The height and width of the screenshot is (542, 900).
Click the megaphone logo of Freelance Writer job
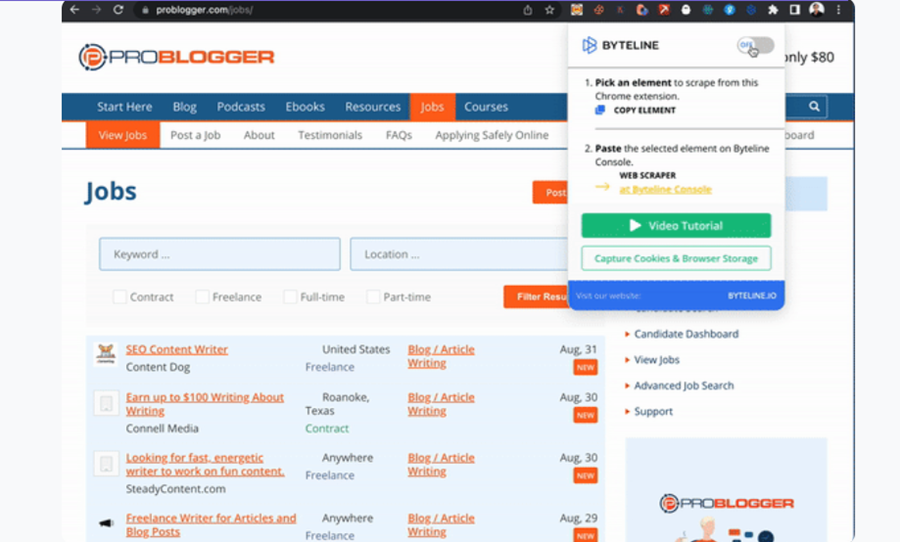tap(106, 523)
